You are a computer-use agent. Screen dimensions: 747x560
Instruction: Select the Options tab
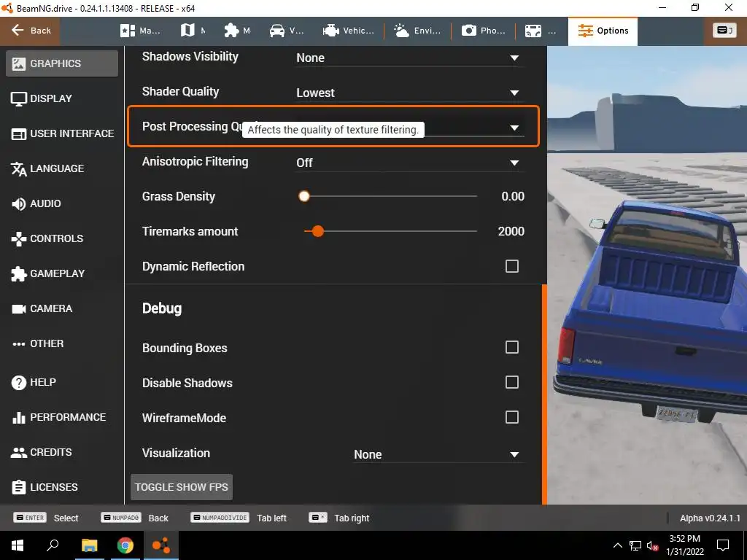[603, 31]
